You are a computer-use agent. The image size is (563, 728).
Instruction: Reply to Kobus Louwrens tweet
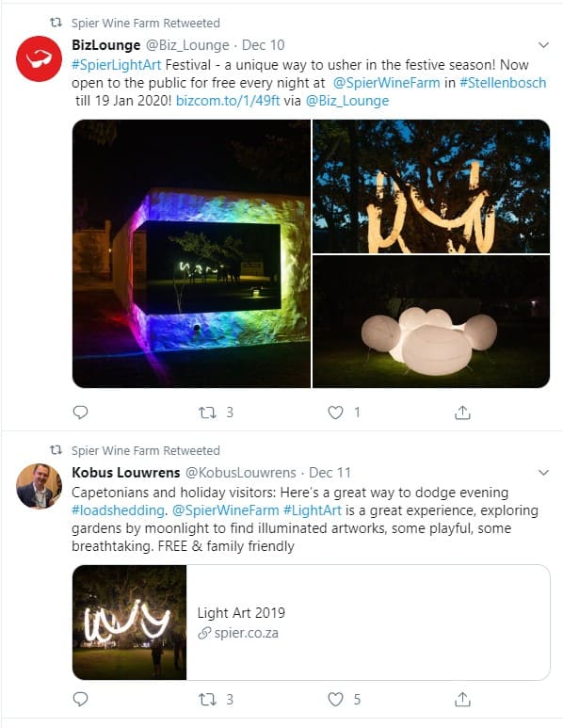click(80, 699)
